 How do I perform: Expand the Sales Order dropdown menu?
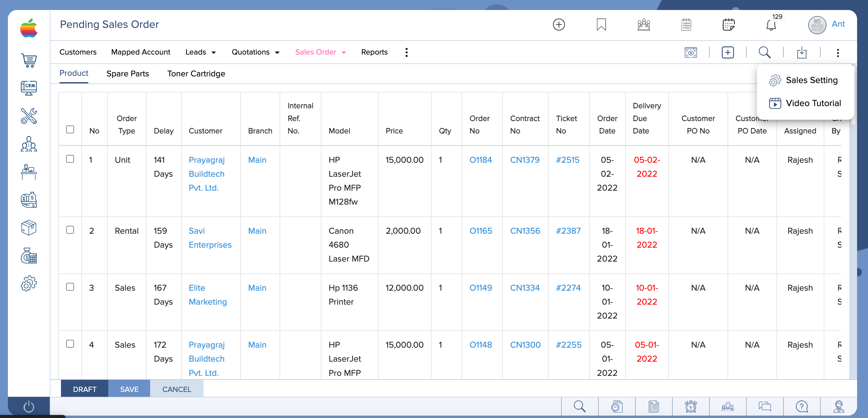pos(321,52)
